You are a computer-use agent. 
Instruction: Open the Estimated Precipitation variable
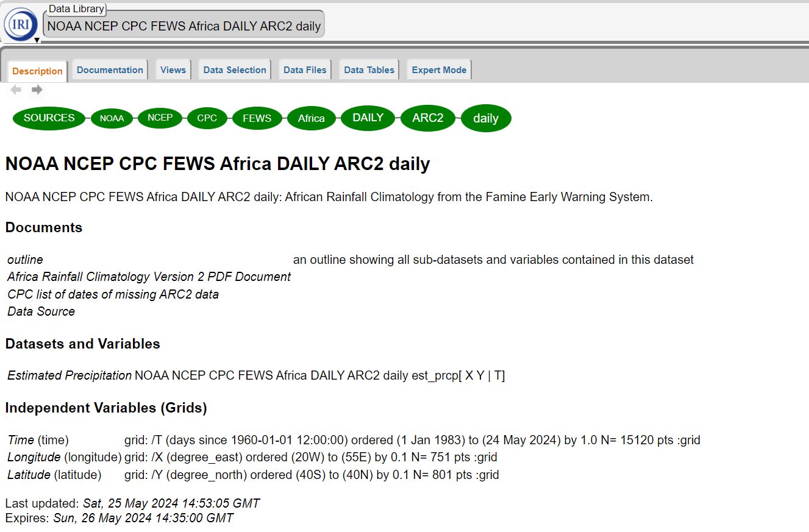click(x=69, y=375)
